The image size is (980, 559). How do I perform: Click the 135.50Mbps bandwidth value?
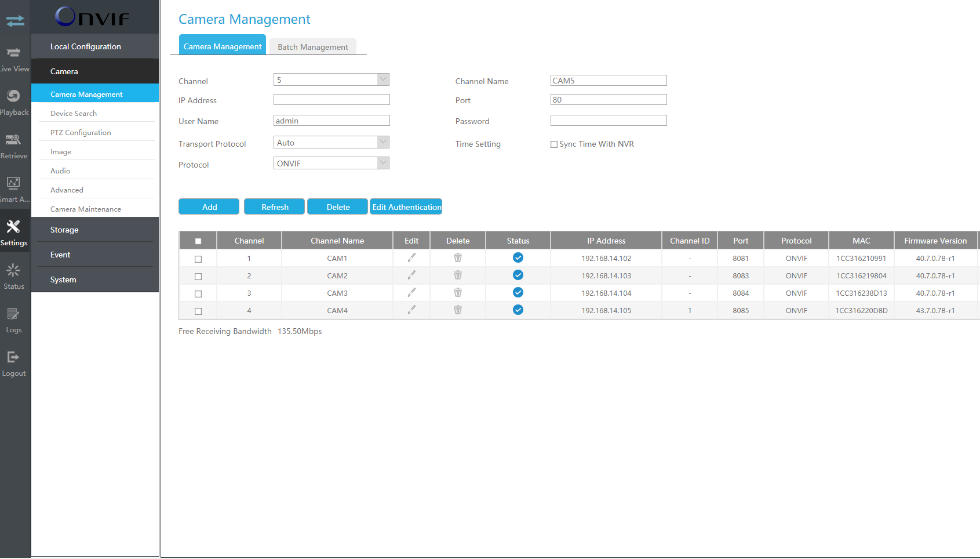pos(300,331)
